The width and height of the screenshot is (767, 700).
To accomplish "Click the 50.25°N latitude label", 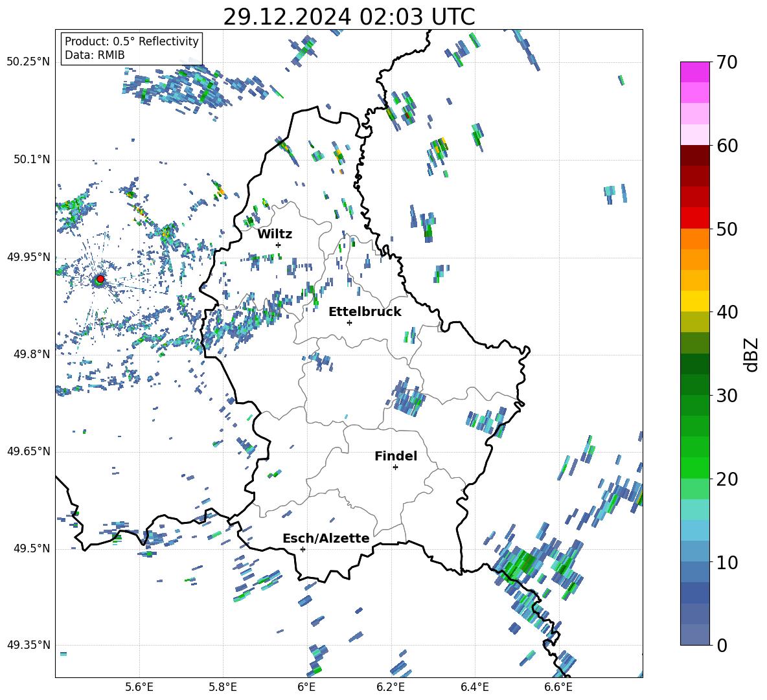I will click(x=29, y=62).
